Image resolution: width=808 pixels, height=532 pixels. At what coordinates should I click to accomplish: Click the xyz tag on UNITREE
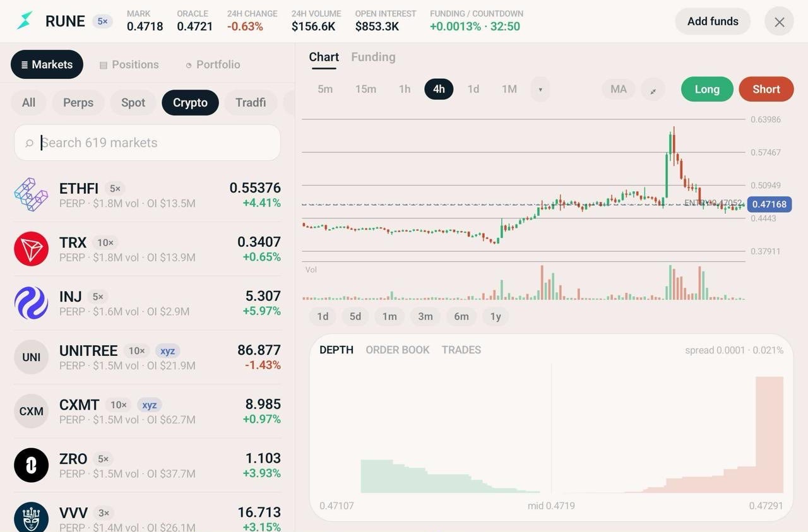(167, 351)
